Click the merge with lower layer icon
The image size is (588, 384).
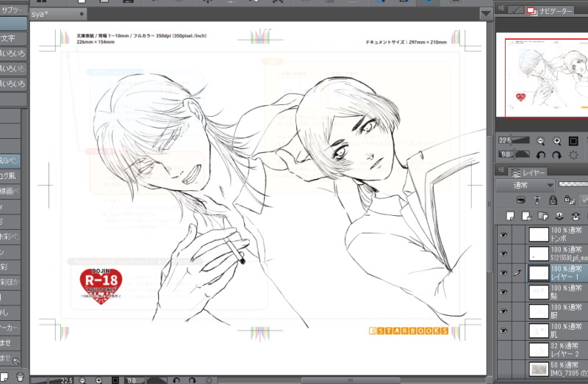[576, 216]
